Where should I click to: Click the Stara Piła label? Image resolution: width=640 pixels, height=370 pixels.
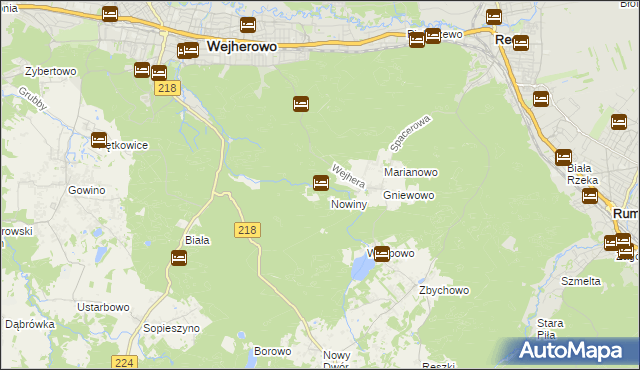click(x=550, y=329)
